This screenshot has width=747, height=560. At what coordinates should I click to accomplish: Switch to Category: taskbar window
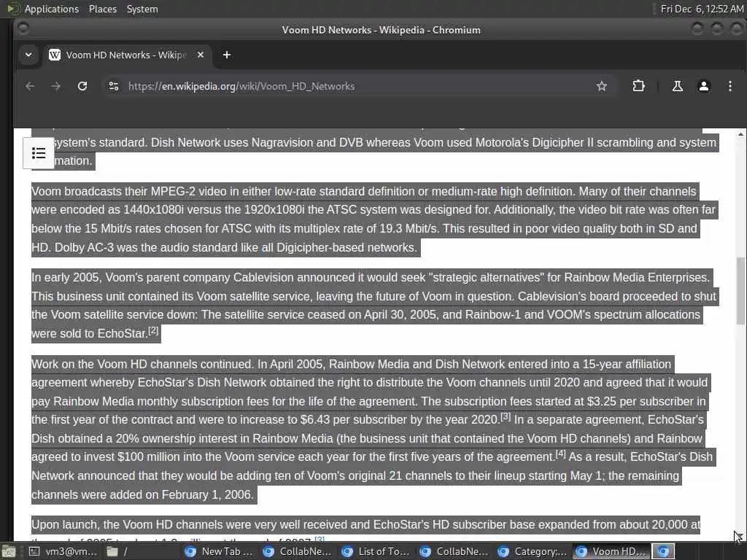point(533,551)
